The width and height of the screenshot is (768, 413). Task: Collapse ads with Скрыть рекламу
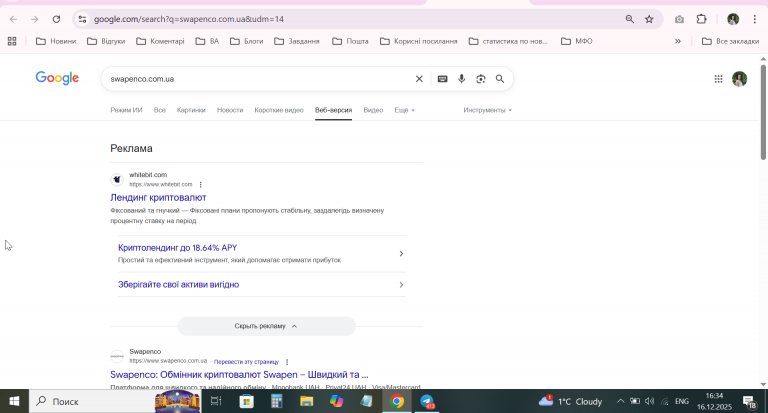(x=266, y=326)
